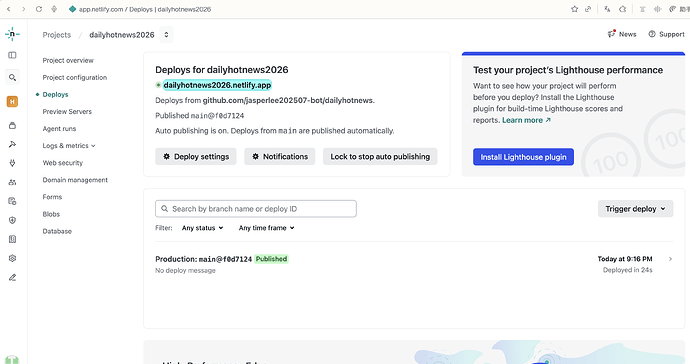Click the translate icon in the browser toolbar
This screenshot has width=690, height=364.
607,9
